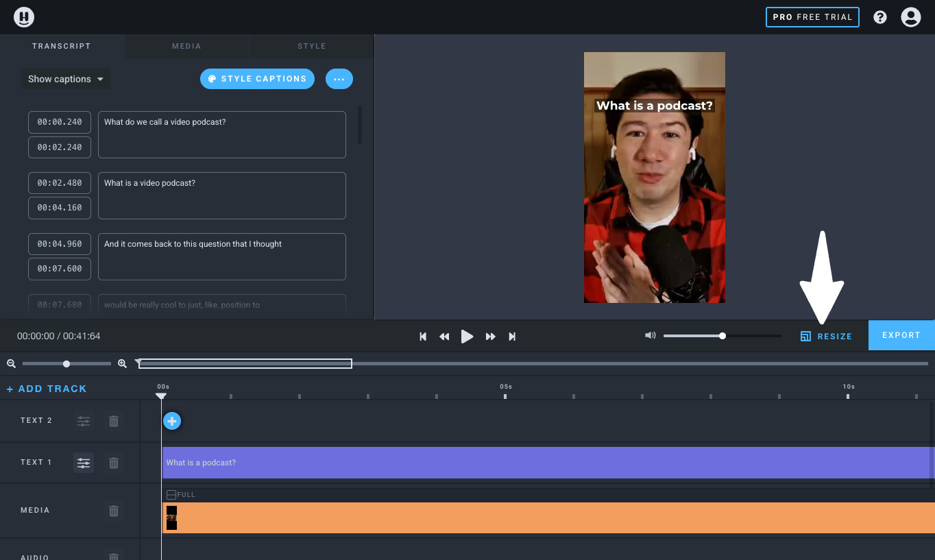This screenshot has height=560, width=935.
Task: Click the fast forward button
Action: [x=490, y=337]
